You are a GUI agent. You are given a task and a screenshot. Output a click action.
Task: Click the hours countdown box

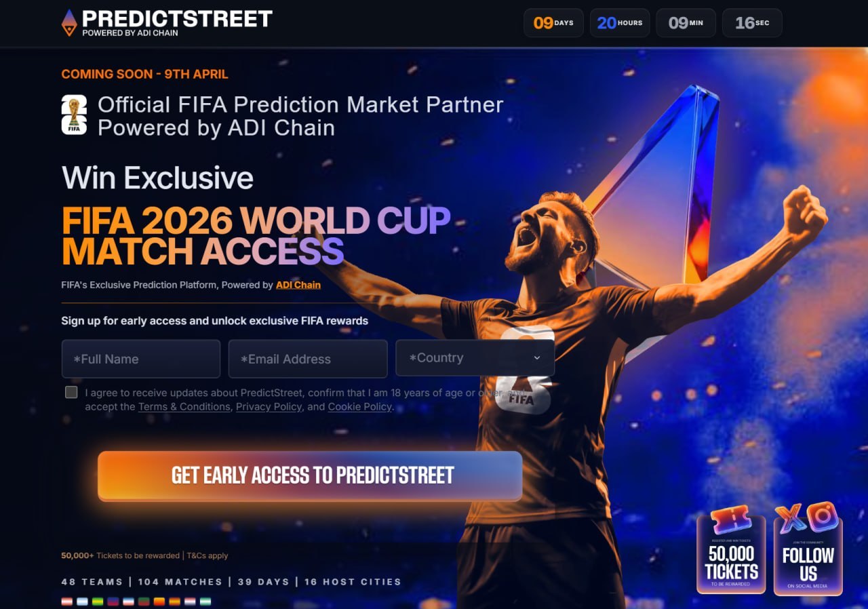(620, 22)
